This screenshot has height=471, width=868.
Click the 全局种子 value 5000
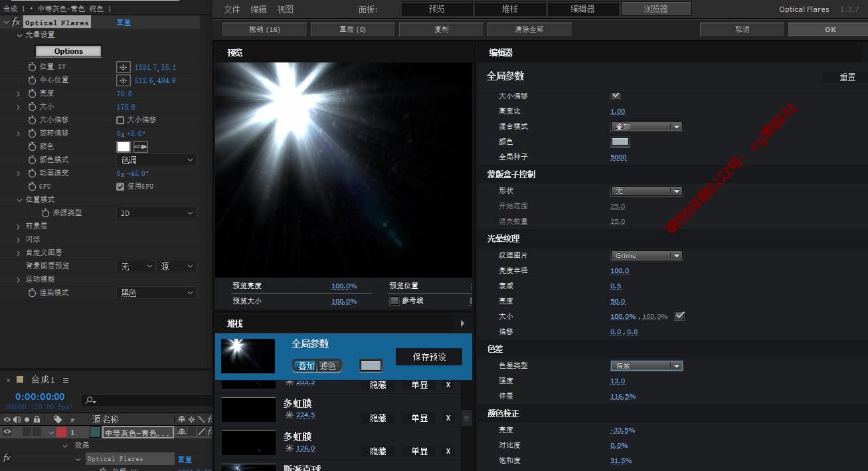pos(618,157)
